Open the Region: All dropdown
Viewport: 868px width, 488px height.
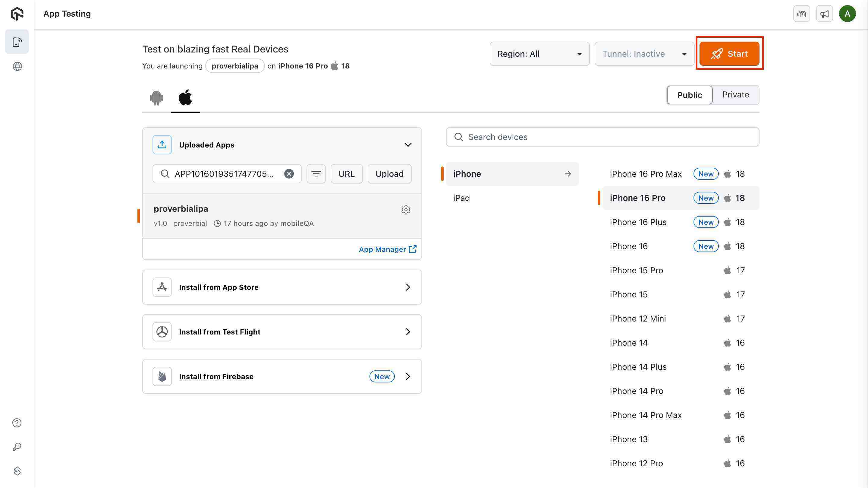(x=539, y=54)
